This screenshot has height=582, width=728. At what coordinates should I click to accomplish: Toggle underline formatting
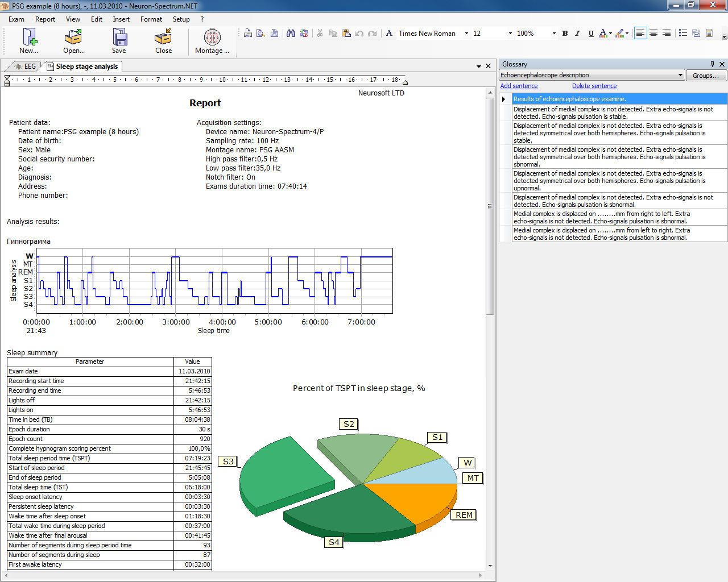pyautogui.click(x=591, y=34)
